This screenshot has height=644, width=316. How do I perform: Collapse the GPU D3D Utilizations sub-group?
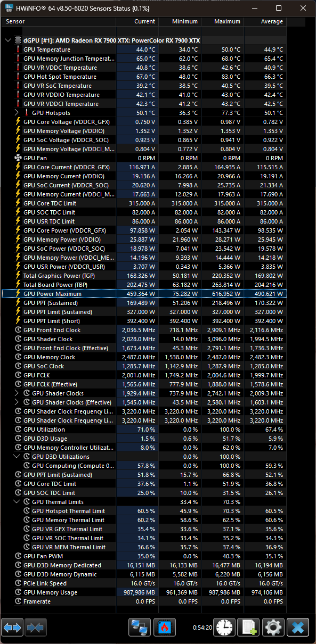pos(17,457)
